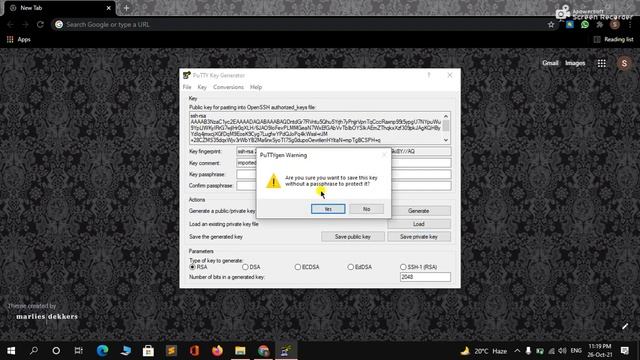Open Cortana from the taskbar
This screenshot has height=360, width=640.
pos(56,351)
